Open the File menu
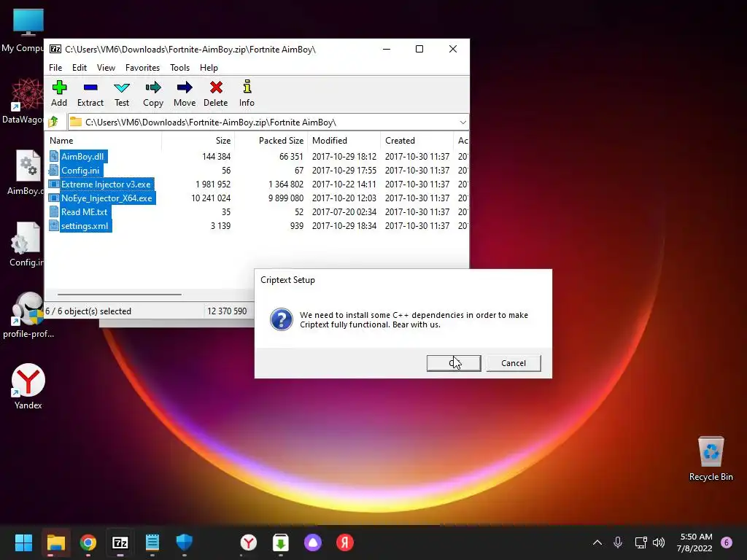Screen dimensions: 747x560 [55, 68]
